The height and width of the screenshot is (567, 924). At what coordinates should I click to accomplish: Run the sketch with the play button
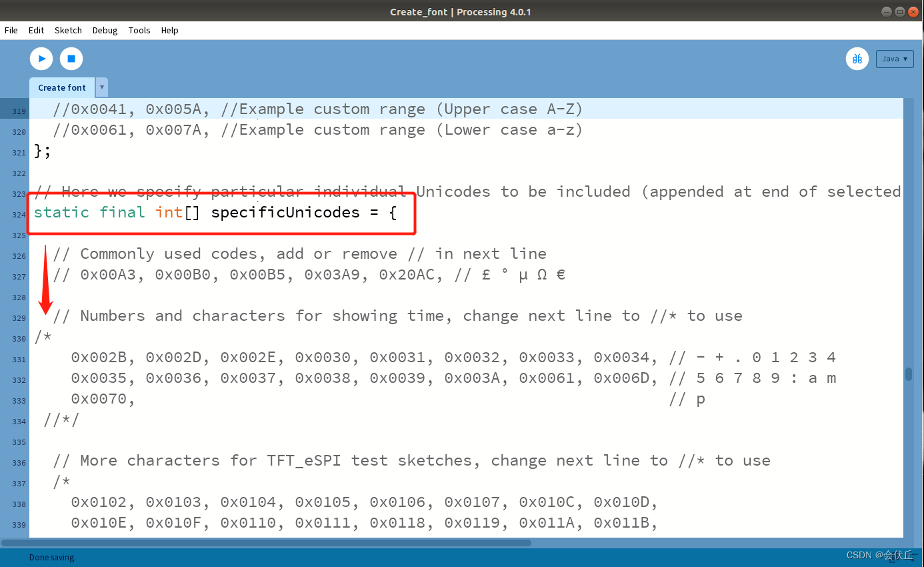41,59
